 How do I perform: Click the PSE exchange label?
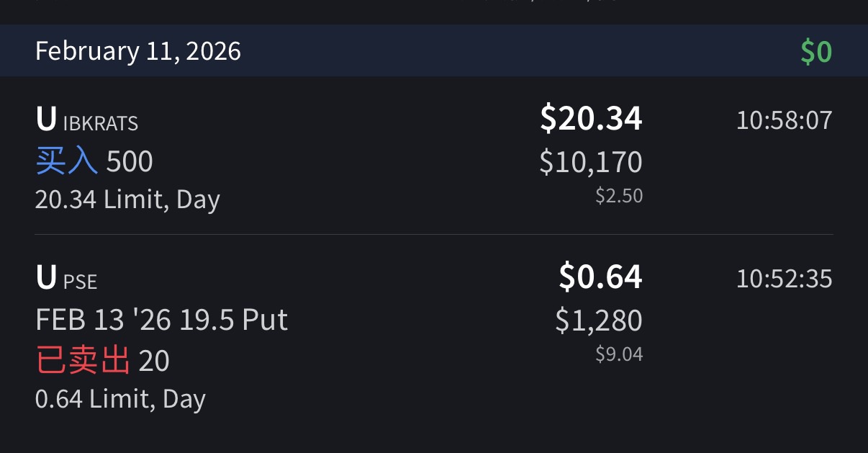pyautogui.click(x=80, y=282)
